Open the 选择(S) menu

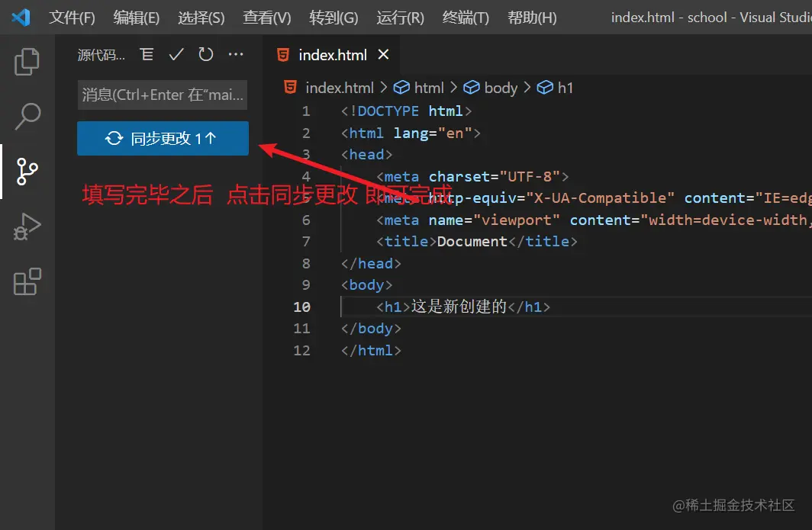coord(201,18)
